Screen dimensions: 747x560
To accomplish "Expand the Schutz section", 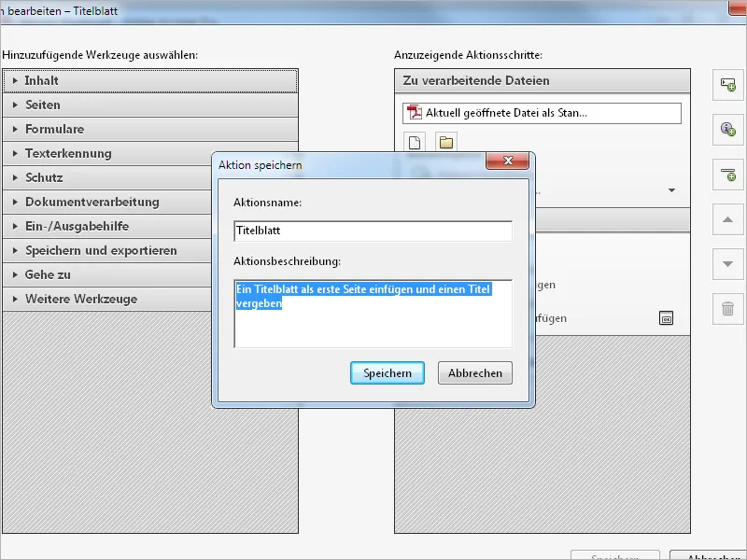I will pos(107,177).
